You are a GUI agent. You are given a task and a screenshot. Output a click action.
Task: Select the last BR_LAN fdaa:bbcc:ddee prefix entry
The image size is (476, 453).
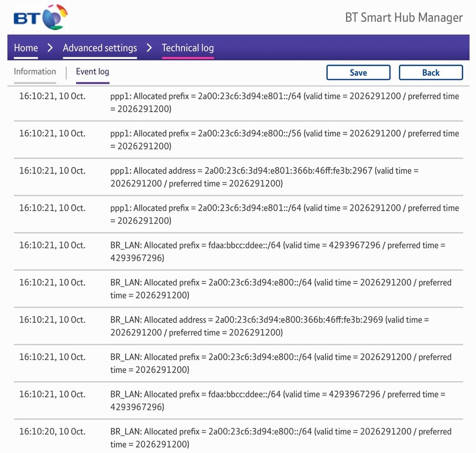277,401
